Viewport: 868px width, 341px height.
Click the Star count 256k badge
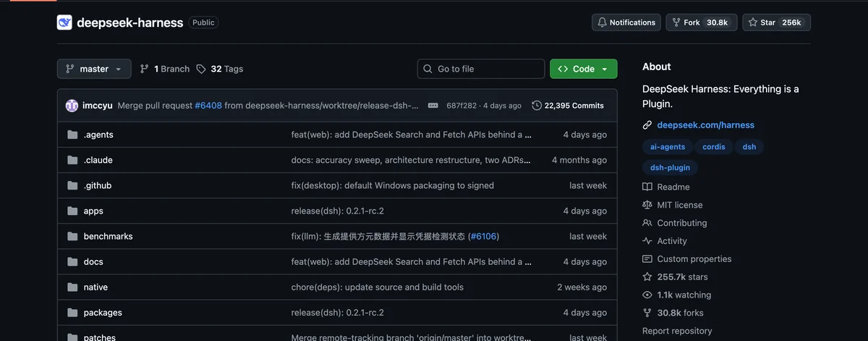click(x=791, y=22)
